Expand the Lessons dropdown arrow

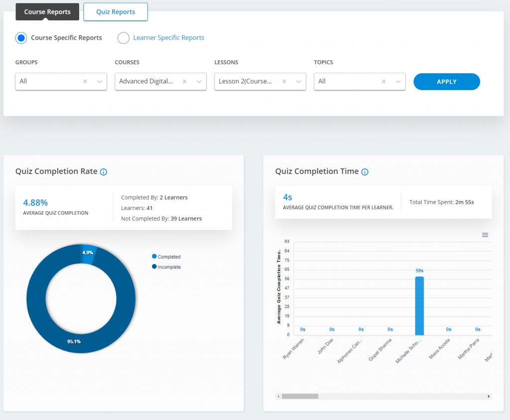(x=299, y=82)
